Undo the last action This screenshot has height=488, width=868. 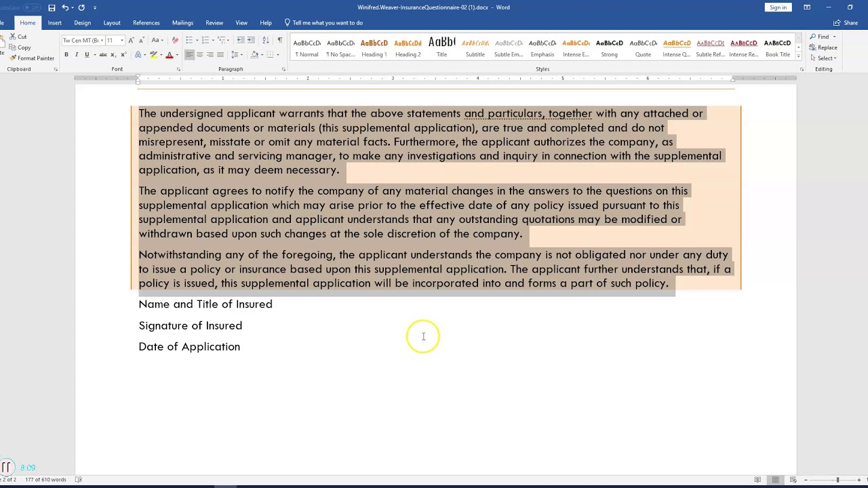[65, 7]
